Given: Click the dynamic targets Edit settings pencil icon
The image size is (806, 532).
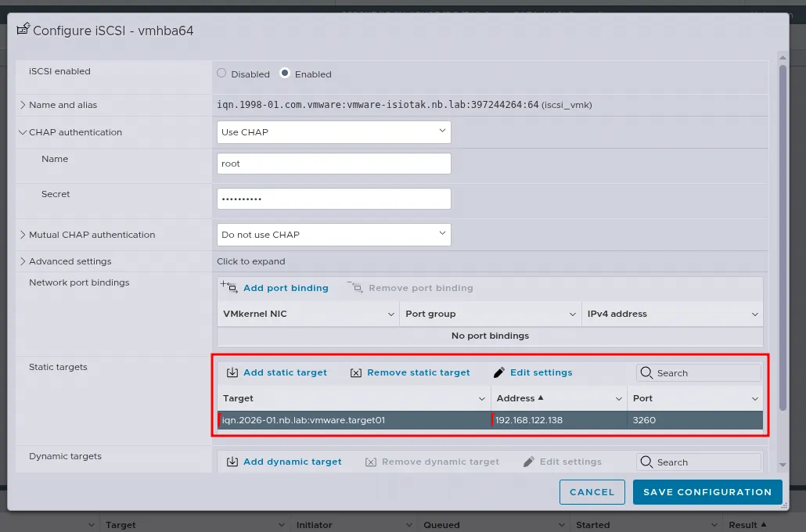Looking at the screenshot, I should (528, 462).
